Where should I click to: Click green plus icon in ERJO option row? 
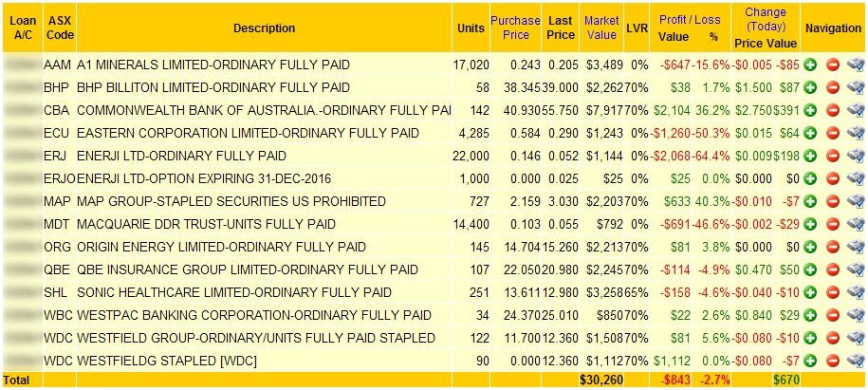[x=810, y=178]
